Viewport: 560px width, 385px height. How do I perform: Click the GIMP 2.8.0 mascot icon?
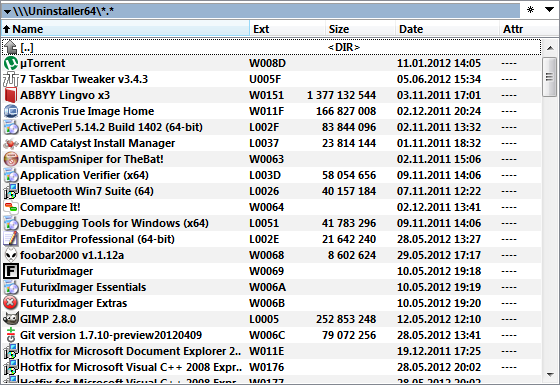[x=11, y=319]
